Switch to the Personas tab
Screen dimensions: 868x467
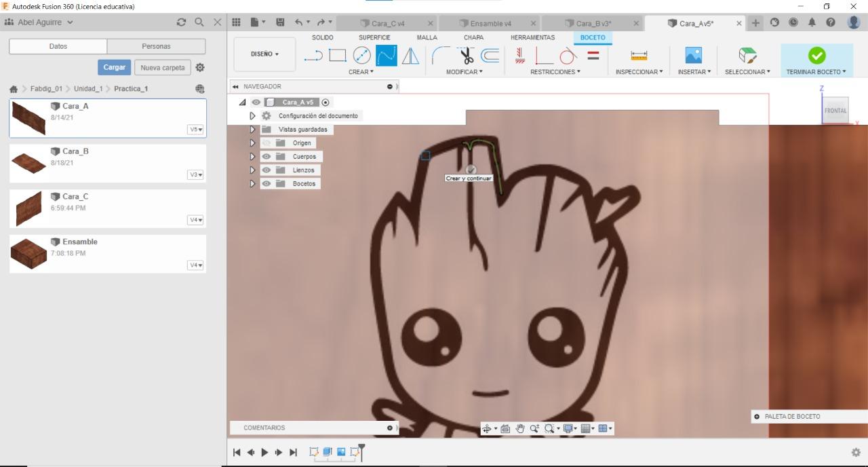coord(156,46)
